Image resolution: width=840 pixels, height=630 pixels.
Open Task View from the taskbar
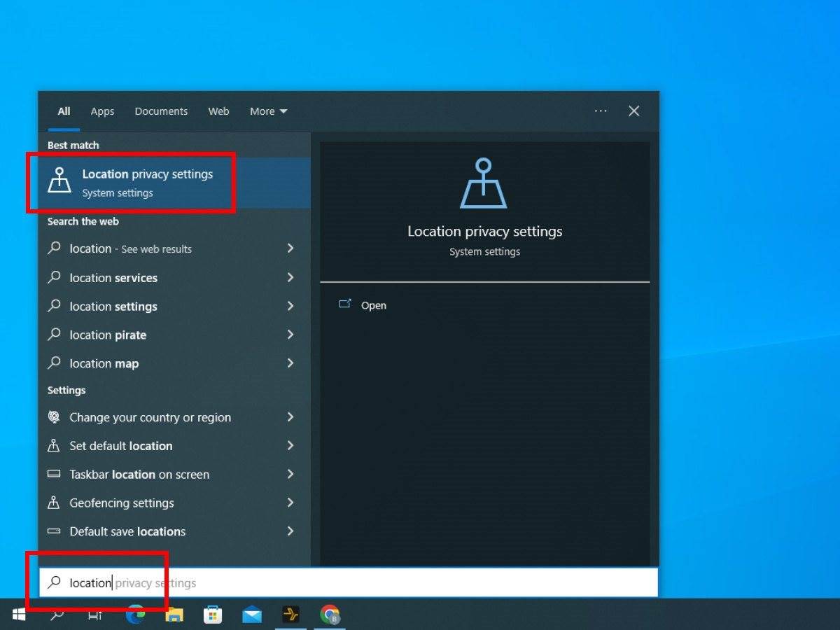coord(95,615)
